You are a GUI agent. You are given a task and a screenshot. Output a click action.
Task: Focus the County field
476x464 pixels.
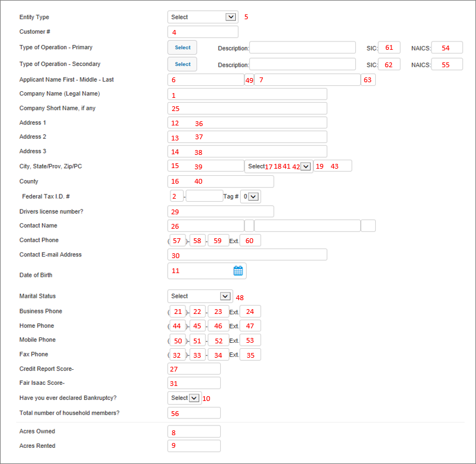coord(221,182)
